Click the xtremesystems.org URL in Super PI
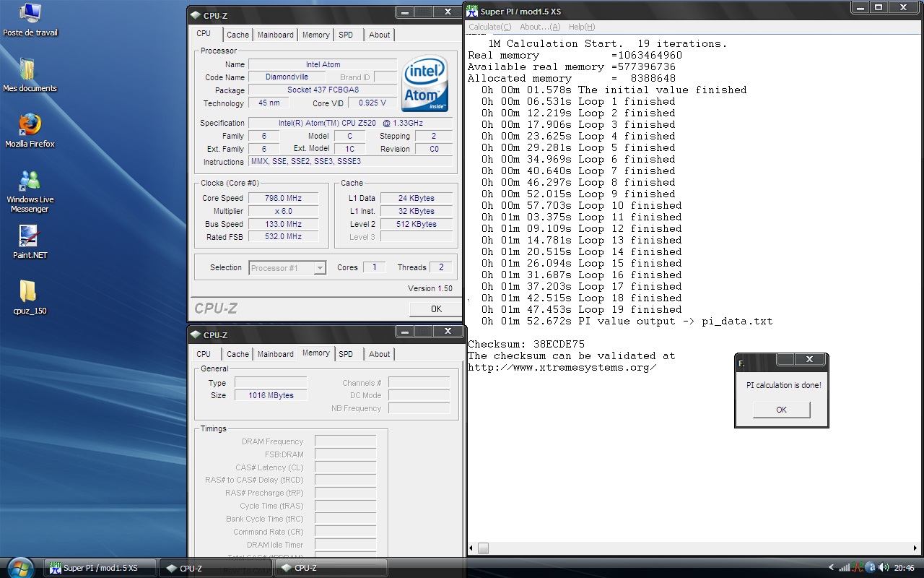Screen dimensions: 924x578 562,367
